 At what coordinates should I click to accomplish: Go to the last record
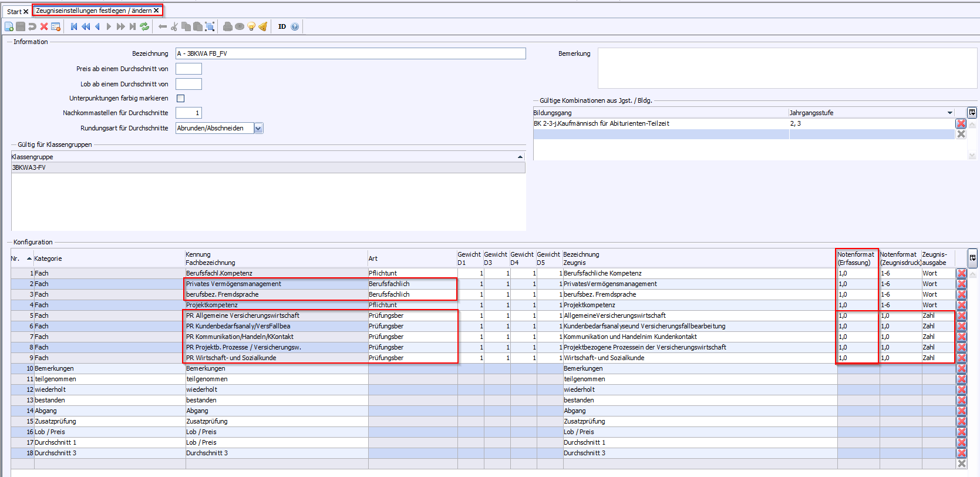(x=133, y=26)
